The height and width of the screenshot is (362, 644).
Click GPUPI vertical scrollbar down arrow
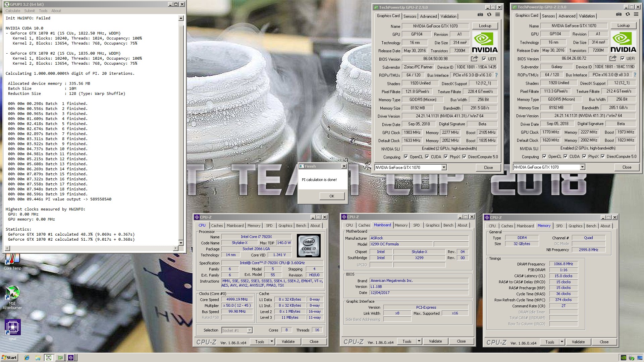181,243
